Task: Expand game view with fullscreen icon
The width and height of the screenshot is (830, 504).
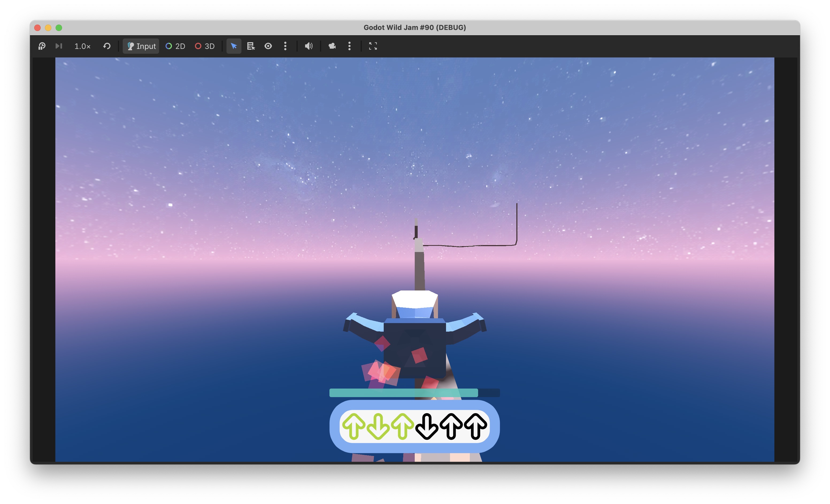Action: (373, 46)
